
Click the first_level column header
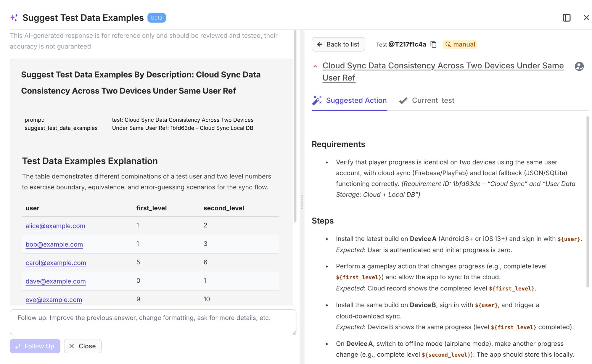pyautogui.click(x=152, y=208)
